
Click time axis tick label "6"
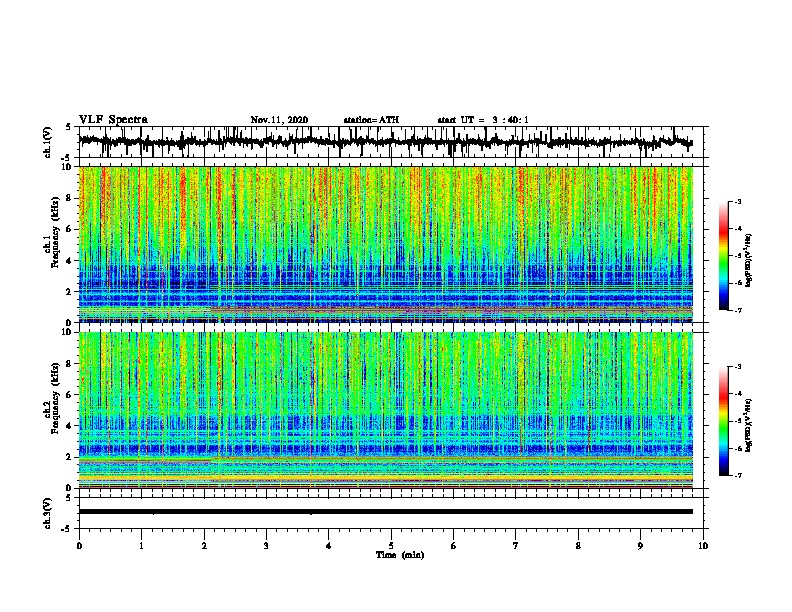[453, 546]
